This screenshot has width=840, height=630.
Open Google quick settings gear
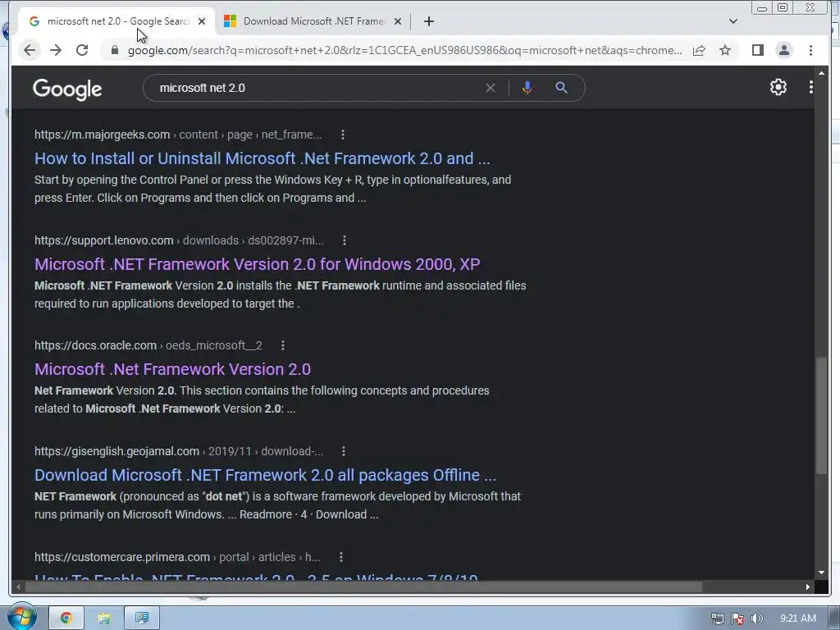coord(778,87)
